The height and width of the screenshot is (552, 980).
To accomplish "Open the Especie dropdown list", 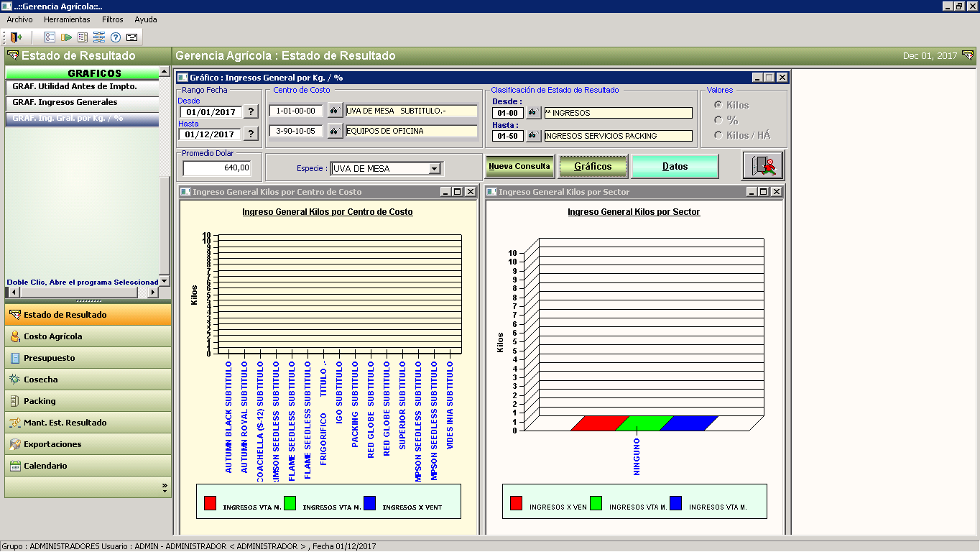I will (x=434, y=169).
